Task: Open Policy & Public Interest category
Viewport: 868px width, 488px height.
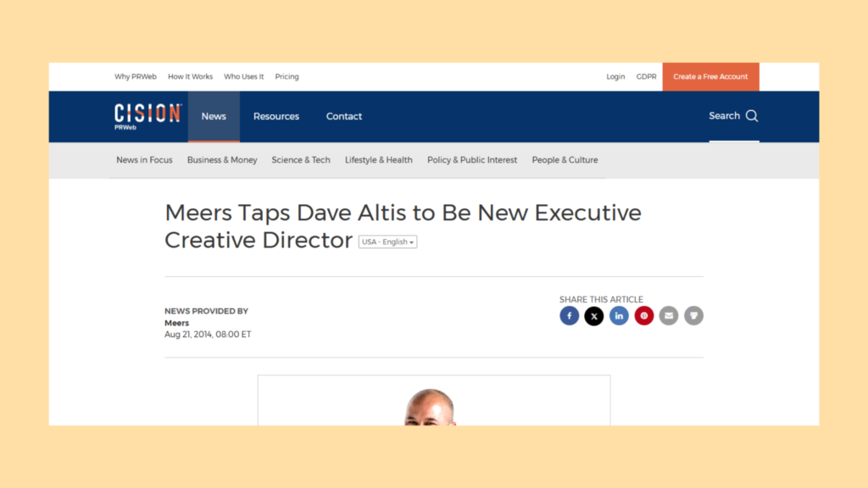Action: tap(472, 160)
